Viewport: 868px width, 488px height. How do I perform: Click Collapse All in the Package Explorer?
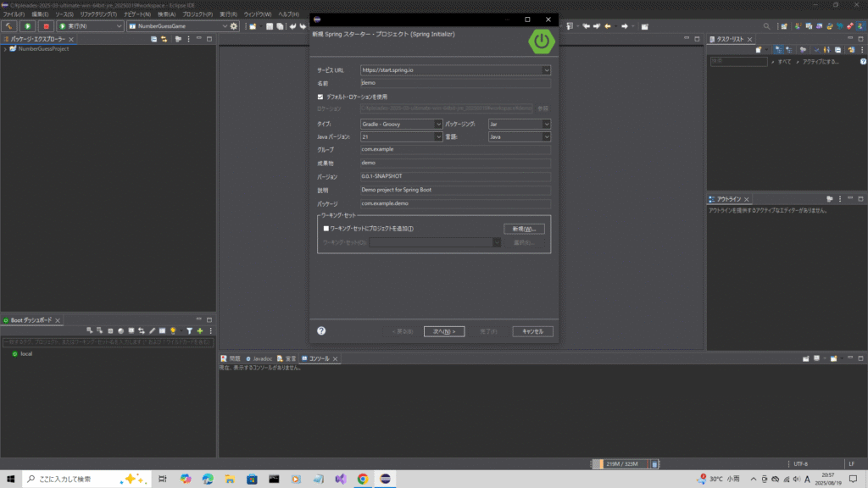tap(154, 39)
